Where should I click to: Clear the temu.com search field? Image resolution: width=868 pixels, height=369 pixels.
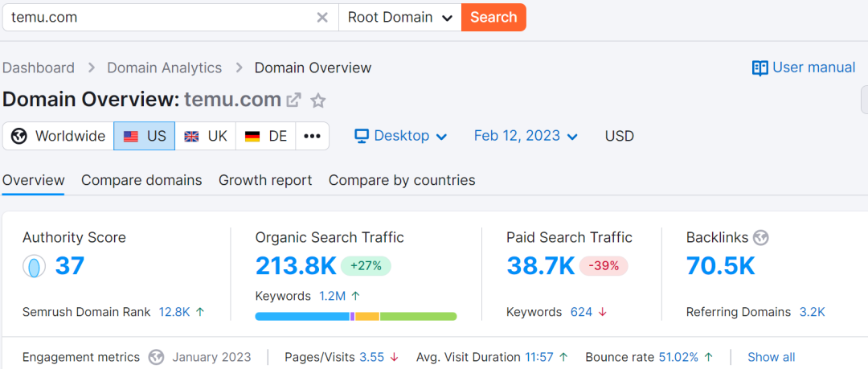tap(321, 18)
